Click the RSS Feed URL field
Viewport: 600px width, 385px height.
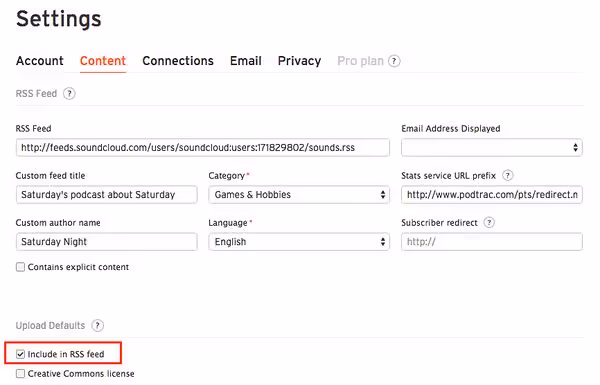click(x=203, y=147)
